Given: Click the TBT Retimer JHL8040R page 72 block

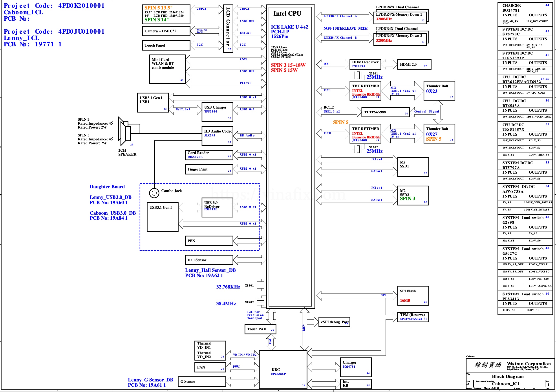Looking at the screenshot, I should point(365,134).
